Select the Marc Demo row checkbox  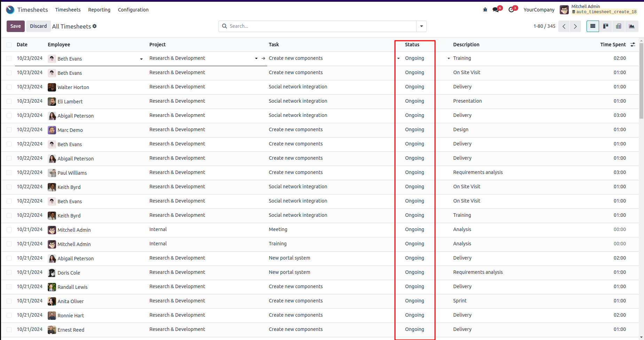9,130
